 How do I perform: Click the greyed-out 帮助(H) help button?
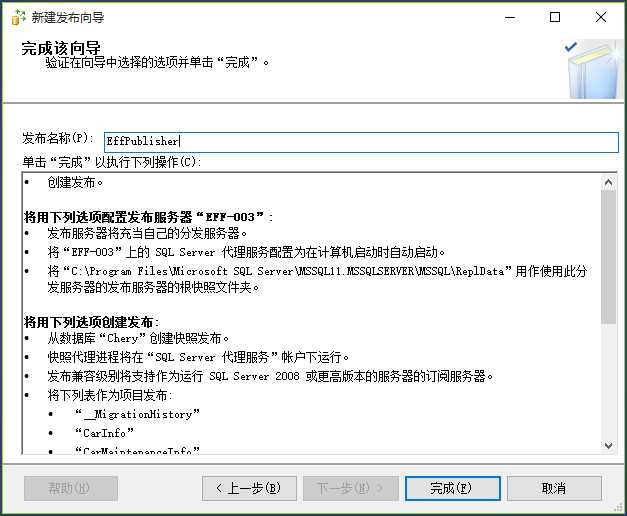[x=71, y=488]
